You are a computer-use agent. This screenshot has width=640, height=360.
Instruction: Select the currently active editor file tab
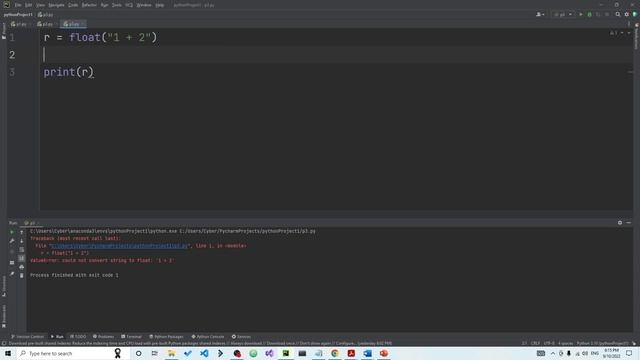(73, 24)
